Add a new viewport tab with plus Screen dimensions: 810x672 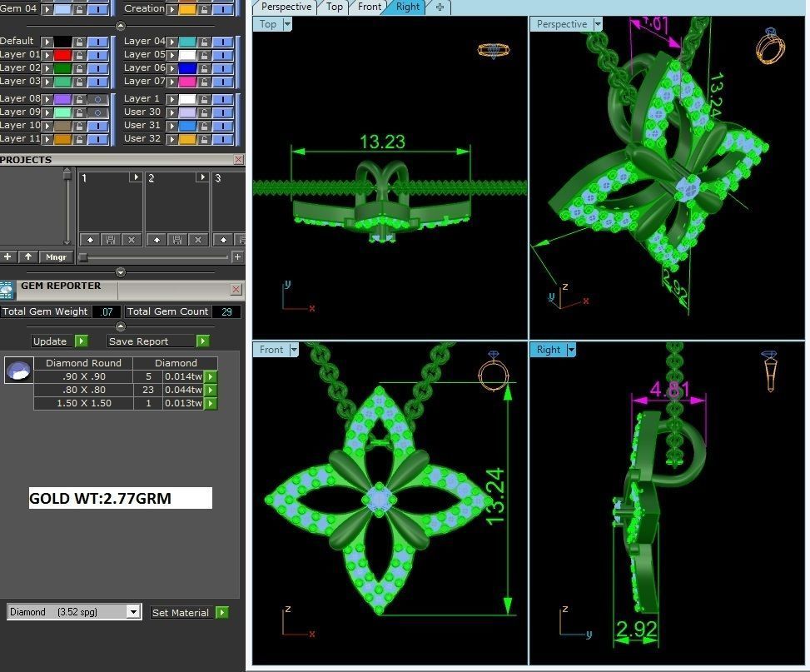[x=440, y=7]
